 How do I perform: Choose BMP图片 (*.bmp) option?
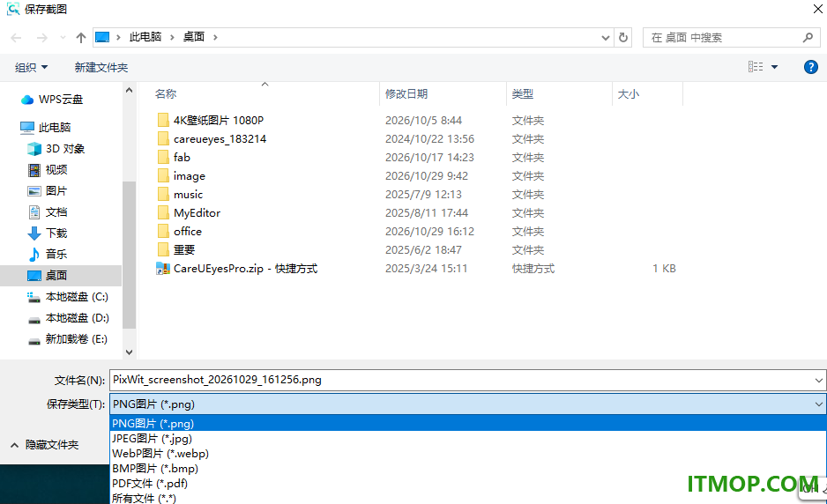coord(468,468)
